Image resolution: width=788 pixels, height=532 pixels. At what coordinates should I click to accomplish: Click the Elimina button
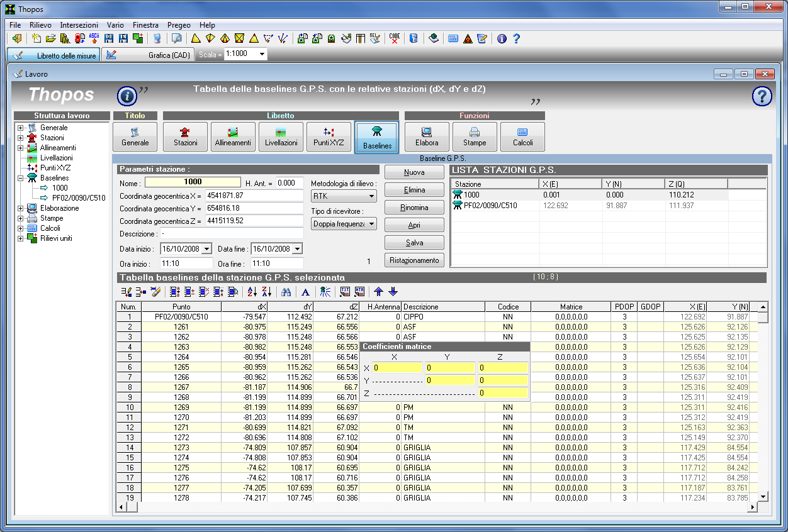(414, 190)
